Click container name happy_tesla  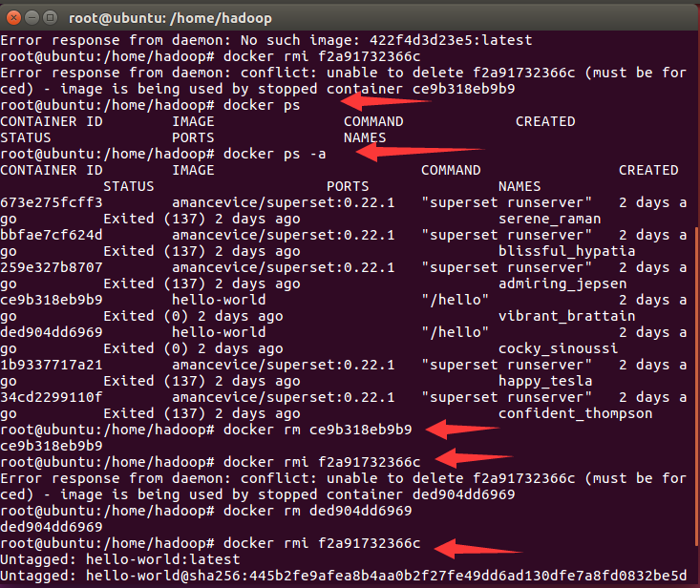[x=545, y=382]
